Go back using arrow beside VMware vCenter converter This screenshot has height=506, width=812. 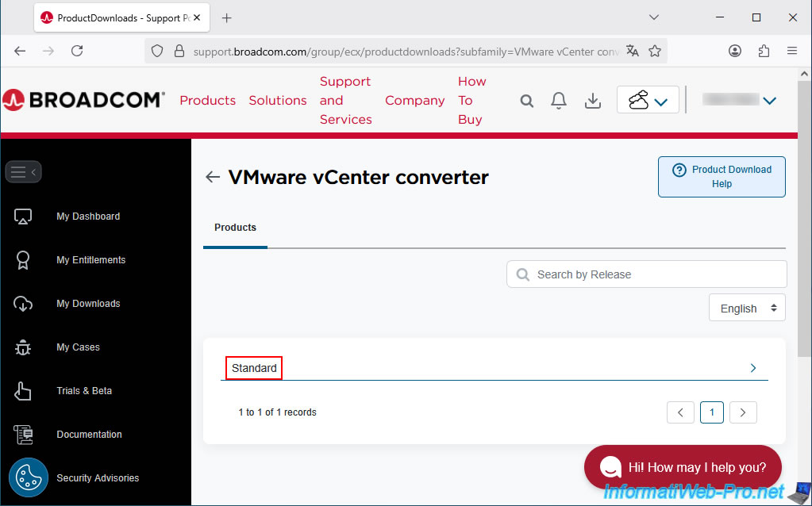[212, 177]
